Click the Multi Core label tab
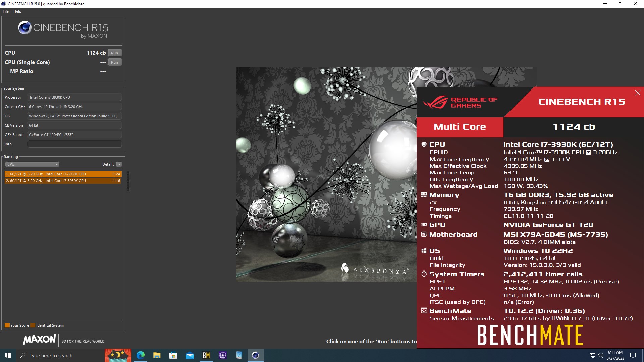 [x=460, y=127]
